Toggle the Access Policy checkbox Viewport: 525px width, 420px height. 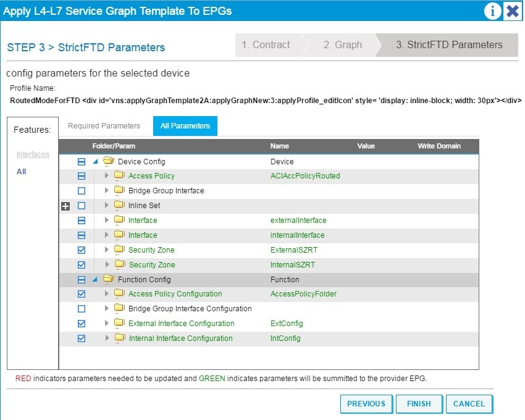82,176
